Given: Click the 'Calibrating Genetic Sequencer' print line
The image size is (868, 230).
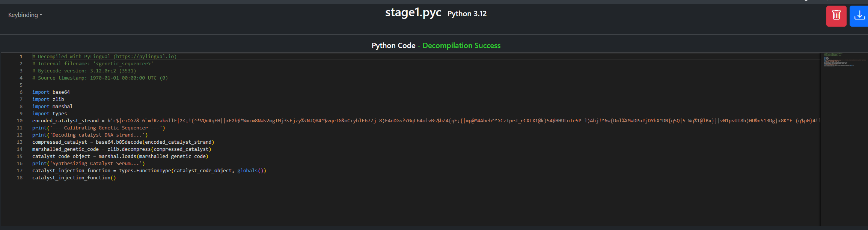Looking at the screenshot, I should (99, 128).
